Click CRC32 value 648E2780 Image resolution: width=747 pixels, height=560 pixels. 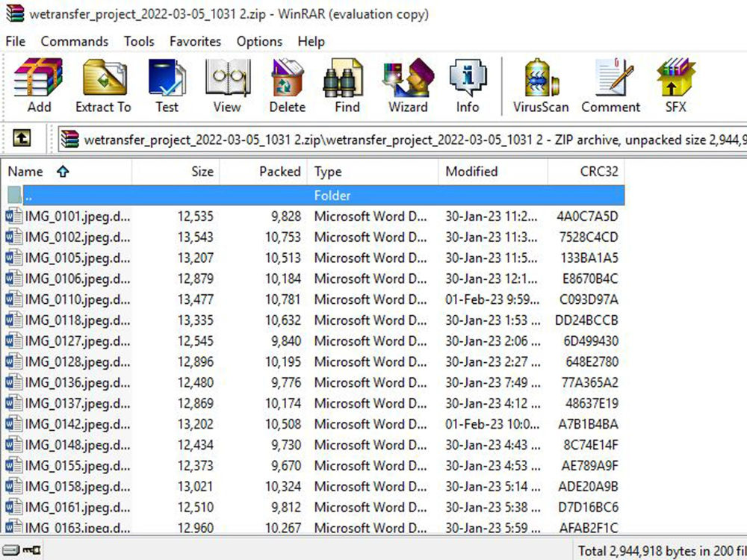coord(592,362)
